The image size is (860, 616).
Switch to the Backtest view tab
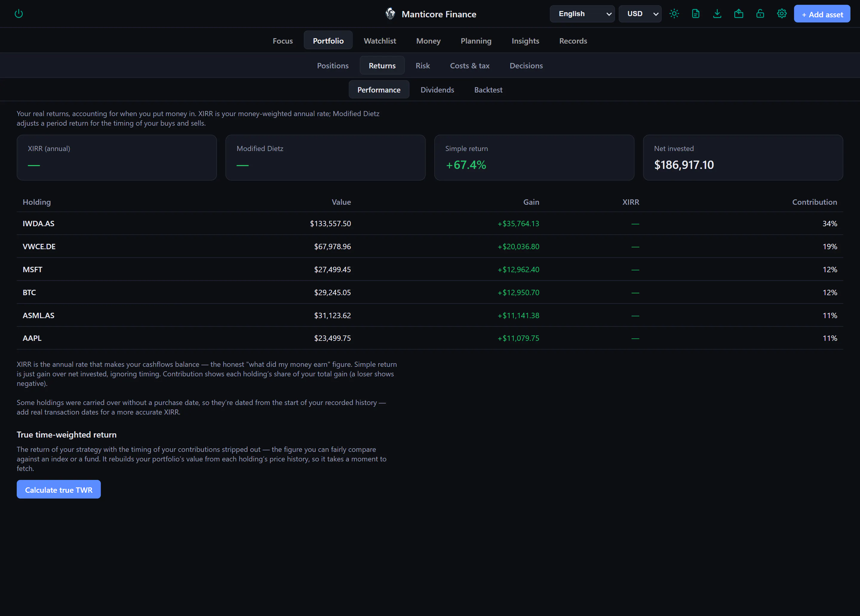(488, 90)
